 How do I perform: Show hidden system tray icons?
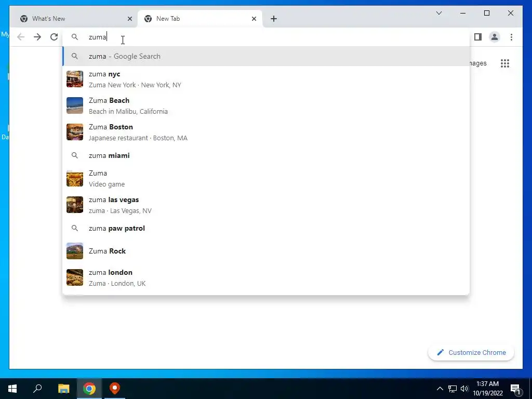point(440,389)
